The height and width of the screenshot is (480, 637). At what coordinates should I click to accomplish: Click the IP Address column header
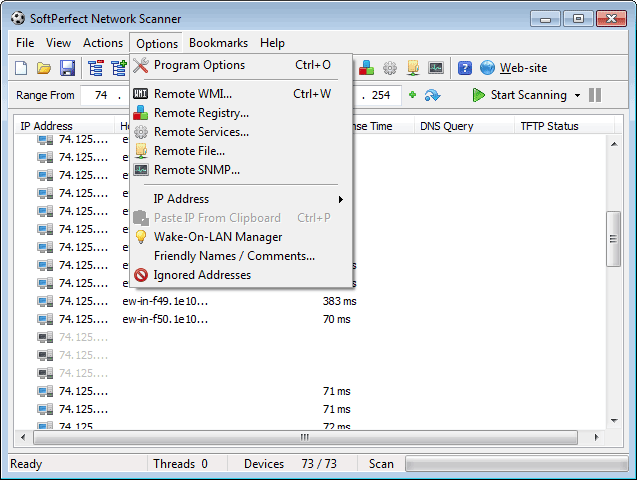tap(64, 126)
